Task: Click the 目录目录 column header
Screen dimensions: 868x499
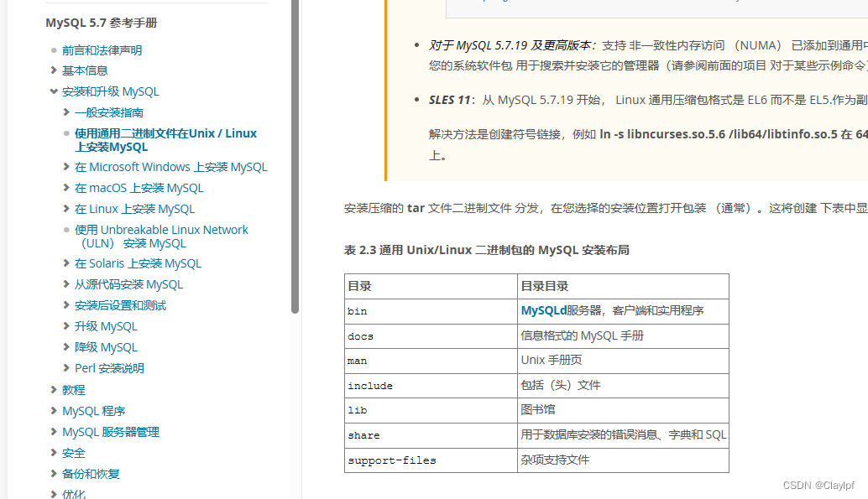Action: (623, 287)
